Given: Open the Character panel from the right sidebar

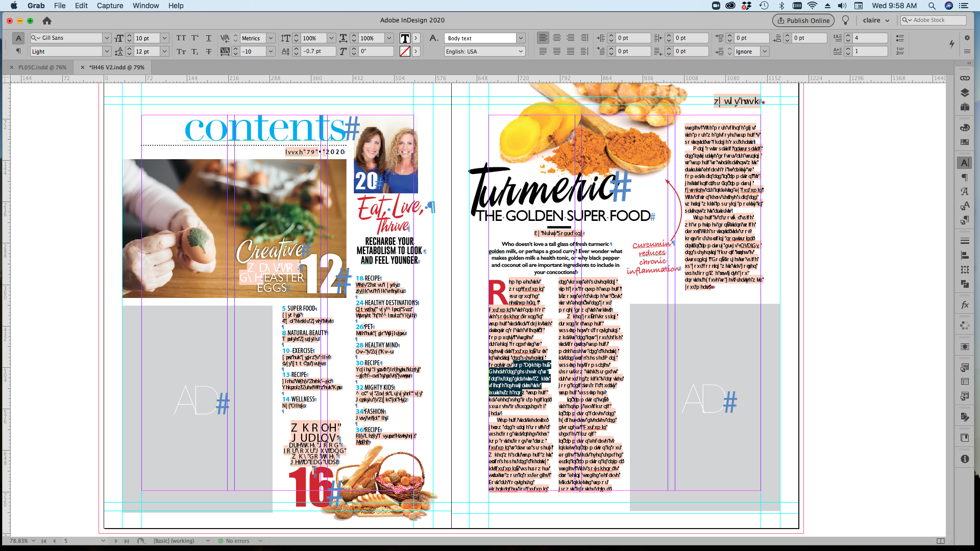Looking at the screenshot, I should click(x=965, y=162).
